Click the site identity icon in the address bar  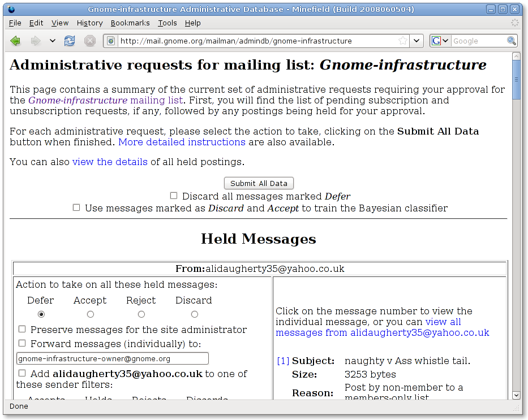tap(111, 41)
